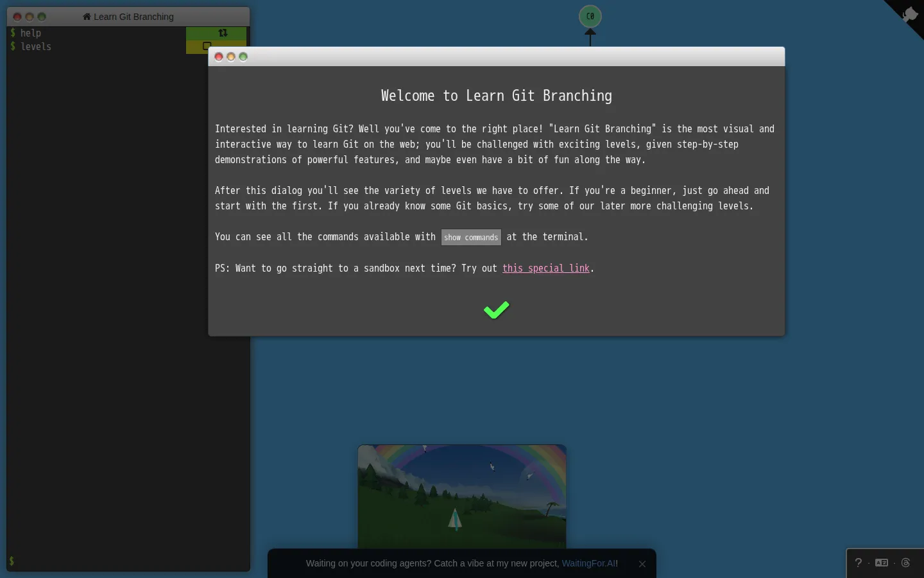Click the home icon beside Learn Git Branching
924x578 pixels.
(87, 17)
